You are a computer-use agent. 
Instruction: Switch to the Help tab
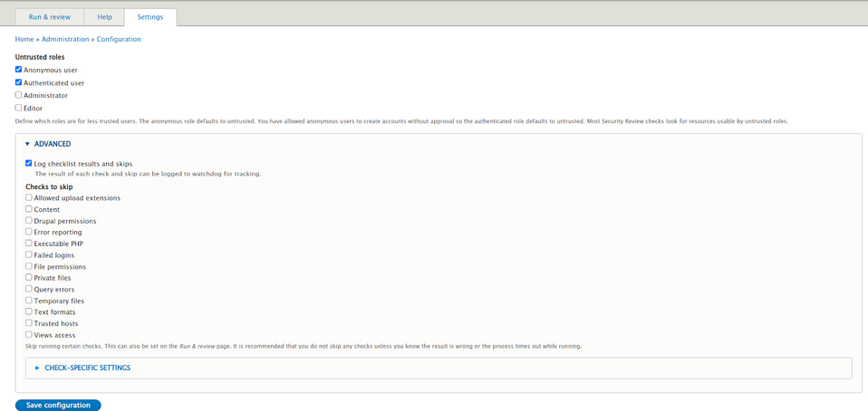pos(104,17)
